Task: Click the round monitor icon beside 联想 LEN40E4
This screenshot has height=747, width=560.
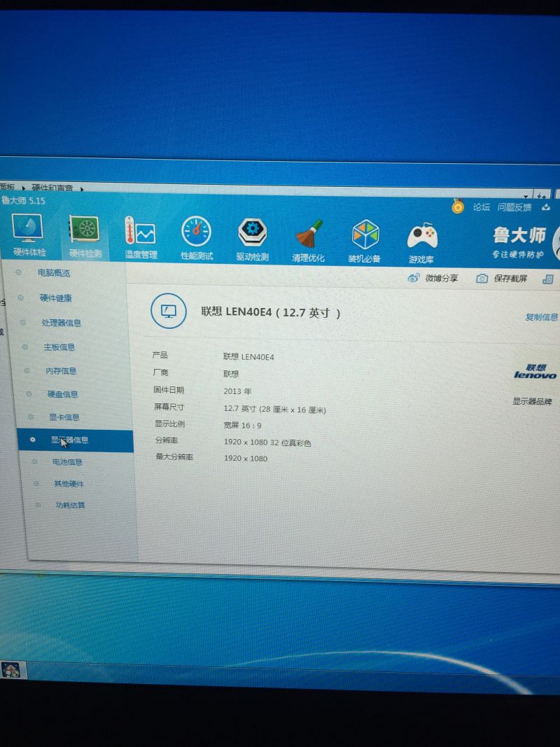Action: tap(168, 311)
